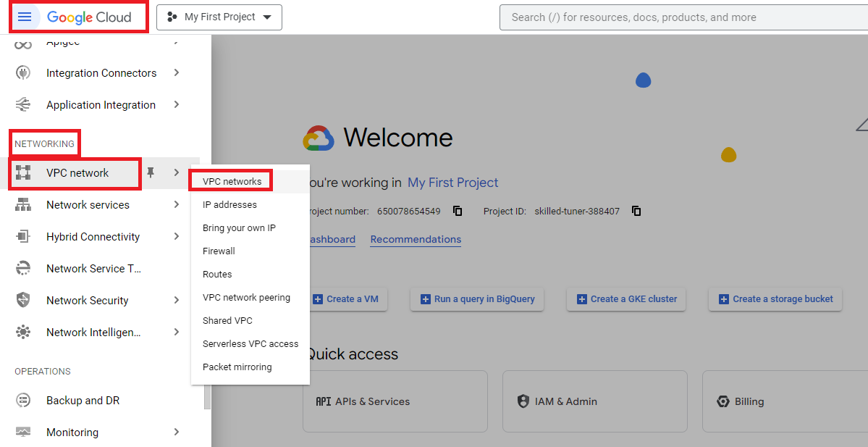Expand the Network Intelligence submenu chevron
This screenshot has width=868, height=447.
(177, 332)
